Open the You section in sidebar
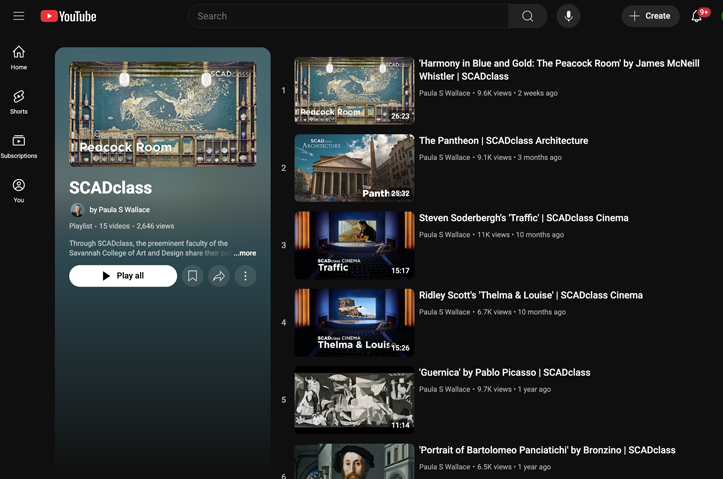This screenshot has height=479, width=723. [18, 190]
